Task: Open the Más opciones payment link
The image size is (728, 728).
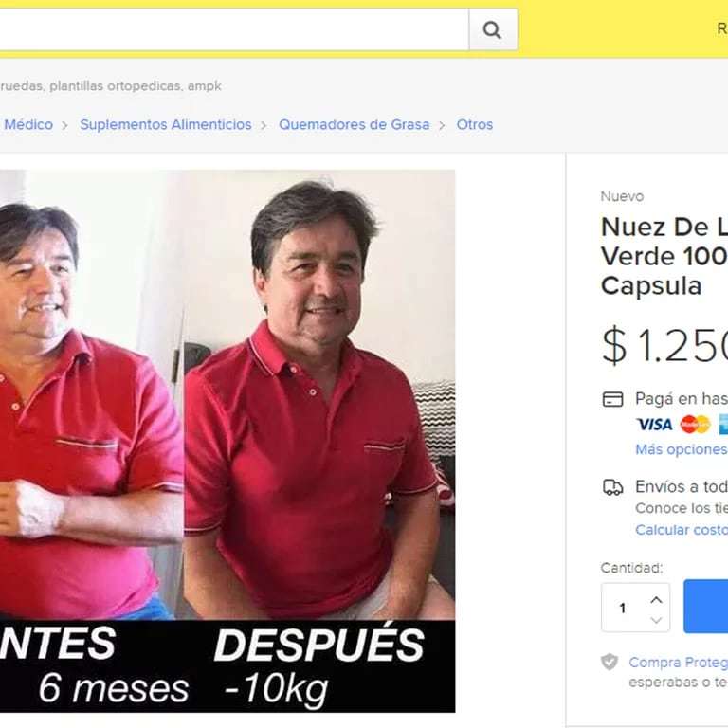Action: [x=682, y=449]
